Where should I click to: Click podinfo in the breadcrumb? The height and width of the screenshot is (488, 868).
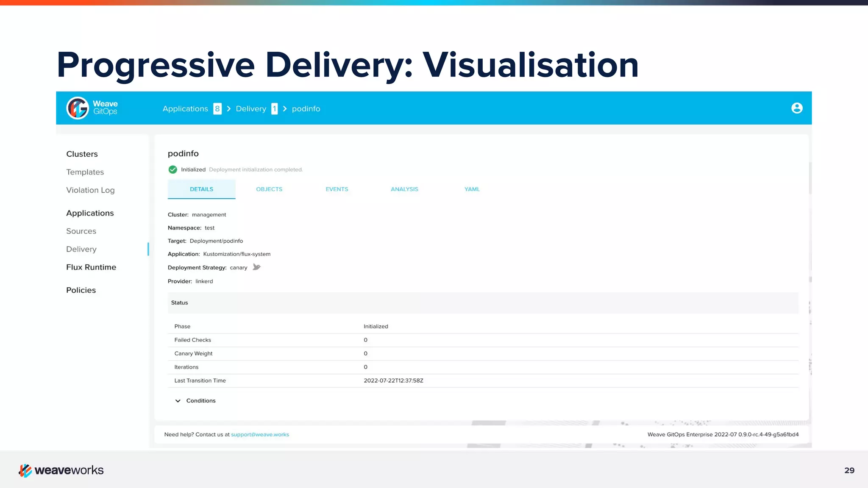point(306,109)
